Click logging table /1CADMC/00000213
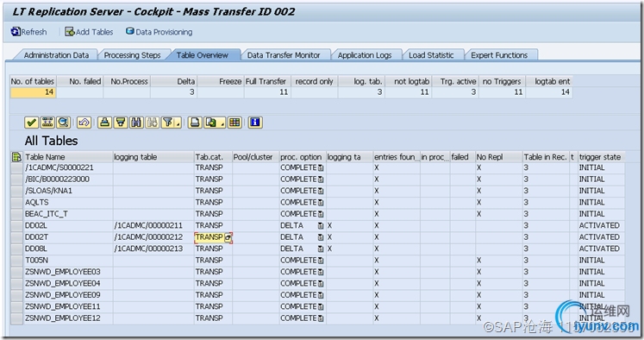The image size is (644, 340). (148, 249)
